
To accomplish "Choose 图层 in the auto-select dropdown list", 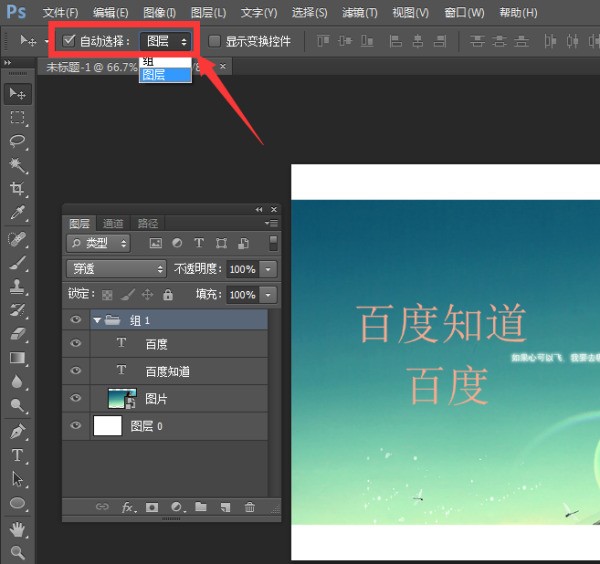I will pyautogui.click(x=154, y=75).
